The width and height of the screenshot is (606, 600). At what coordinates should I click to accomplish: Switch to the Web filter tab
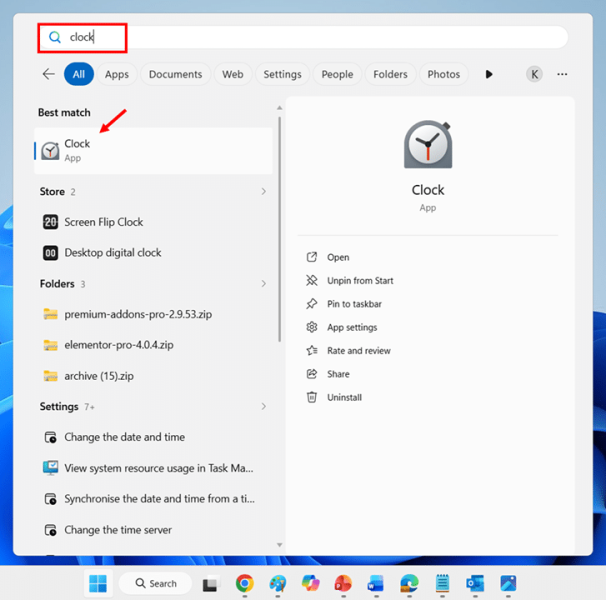point(233,74)
